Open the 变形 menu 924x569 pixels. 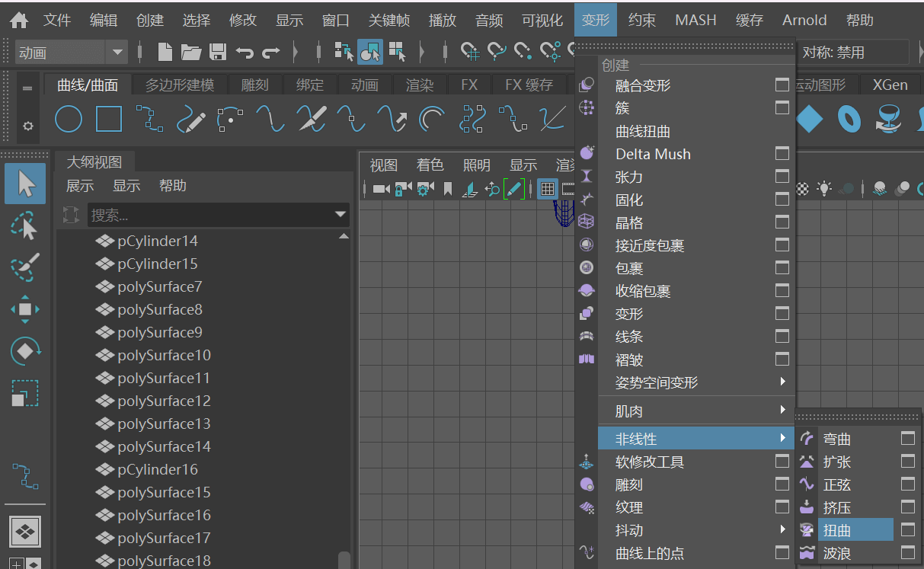tap(596, 21)
